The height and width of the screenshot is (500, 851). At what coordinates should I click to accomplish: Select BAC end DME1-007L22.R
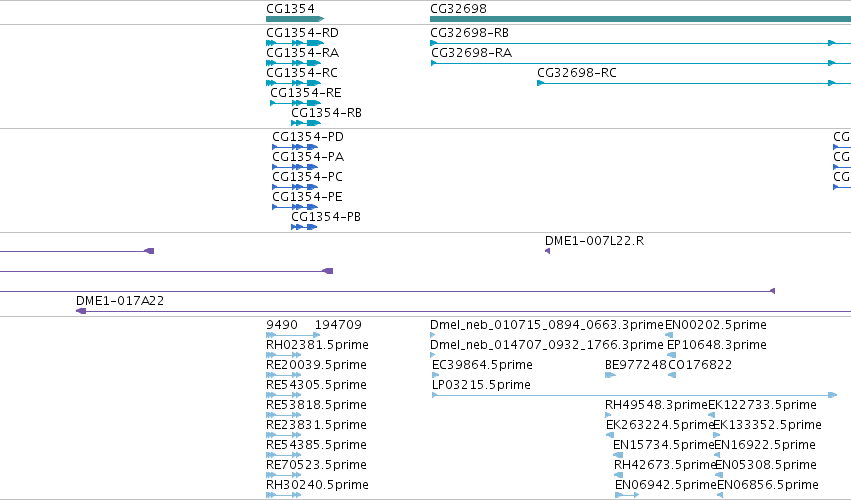(594, 241)
